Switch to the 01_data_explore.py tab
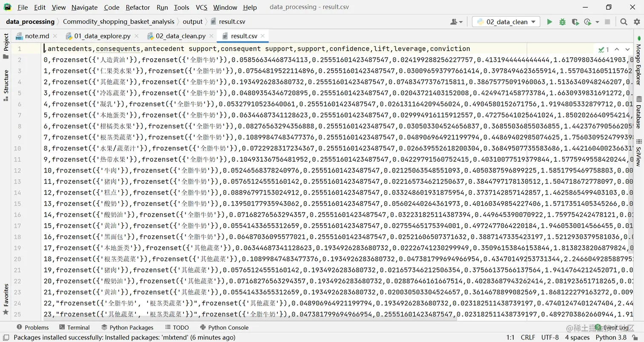The height and width of the screenshot is (342, 644). 102,36
